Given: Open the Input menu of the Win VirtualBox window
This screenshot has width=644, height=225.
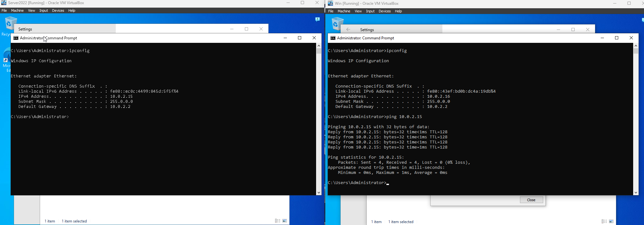Looking at the screenshot, I should pyautogui.click(x=370, y=11).
